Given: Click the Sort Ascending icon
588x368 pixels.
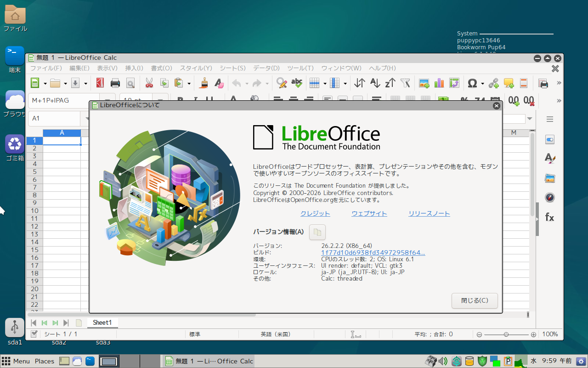Looking at the screenshot, I should [375, 83].
